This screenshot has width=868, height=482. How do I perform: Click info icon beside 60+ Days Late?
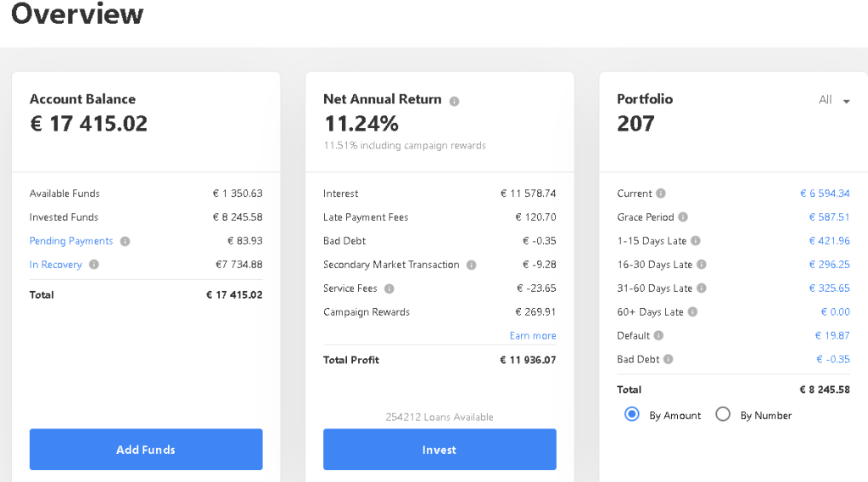692,312
